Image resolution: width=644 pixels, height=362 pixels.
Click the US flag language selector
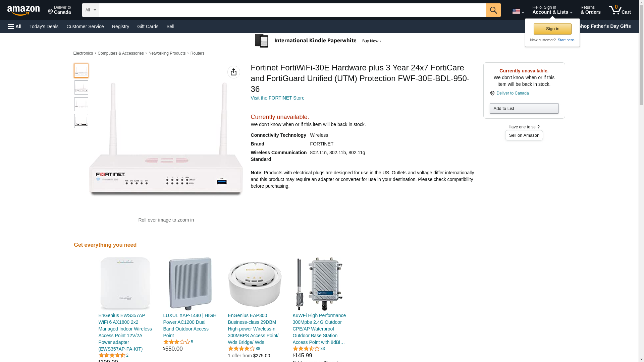518,11
